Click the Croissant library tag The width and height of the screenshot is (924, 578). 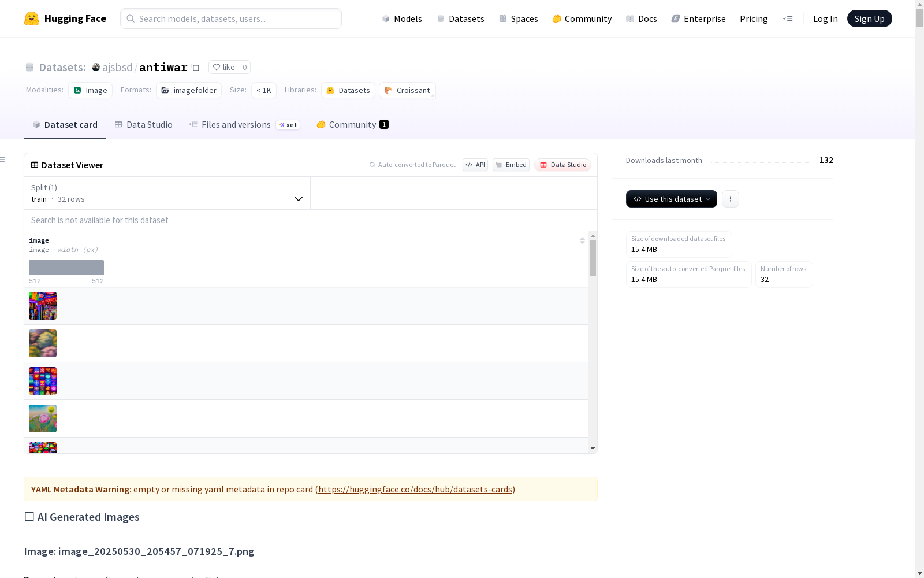(x=407, y=90)
